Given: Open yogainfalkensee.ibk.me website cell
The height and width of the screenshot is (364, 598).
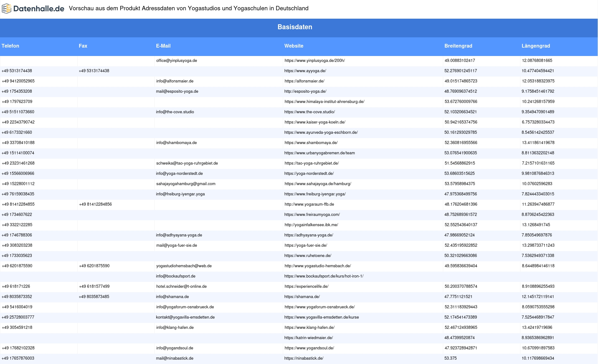Looking at the screenshot, I should coord(311,225).
